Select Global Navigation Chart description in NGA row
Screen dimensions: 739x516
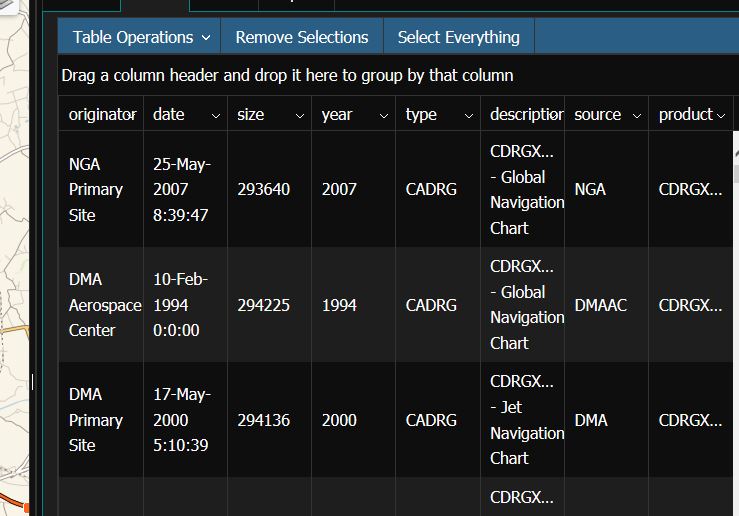[522, 189]
